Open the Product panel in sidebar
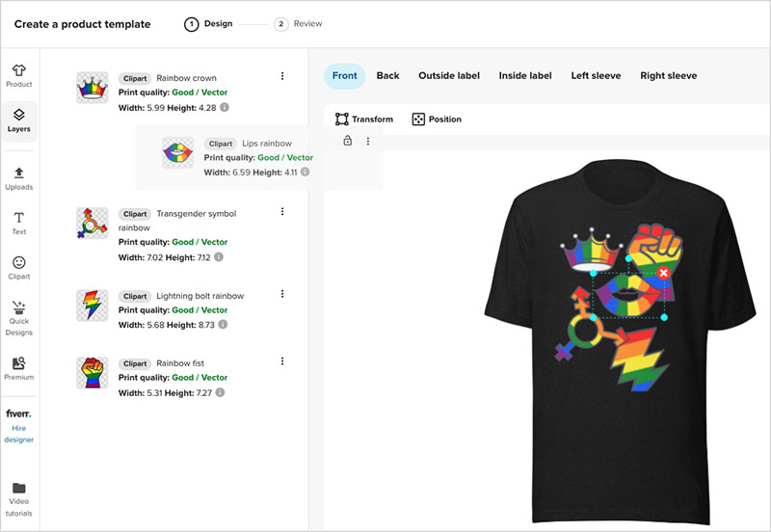771x532 pixels. pos(18,76)
